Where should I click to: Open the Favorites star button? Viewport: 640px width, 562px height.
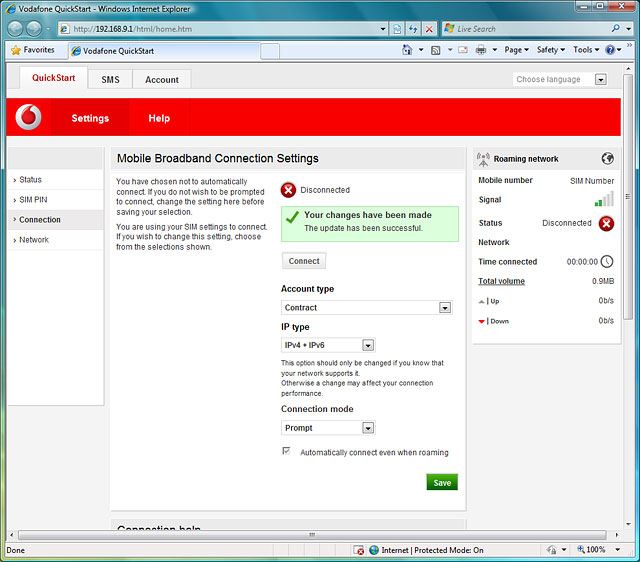(33, 49)
